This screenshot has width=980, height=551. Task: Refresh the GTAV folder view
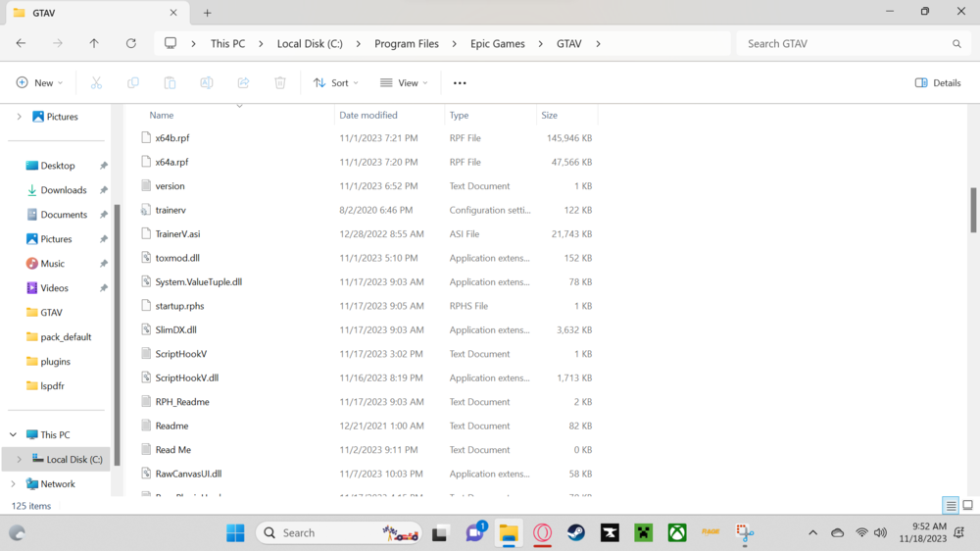130,43
